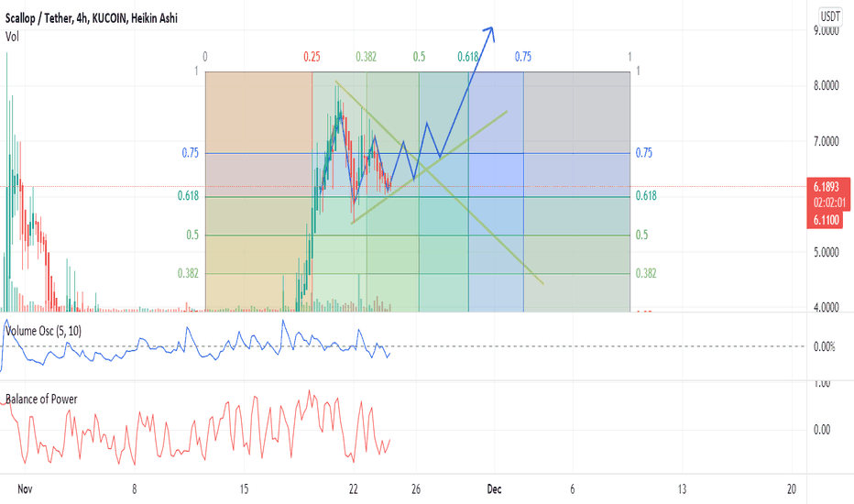The width and height of the screenshot is (854, 504).
Task: Select the Vol indicator label
Action: (12, 37)
